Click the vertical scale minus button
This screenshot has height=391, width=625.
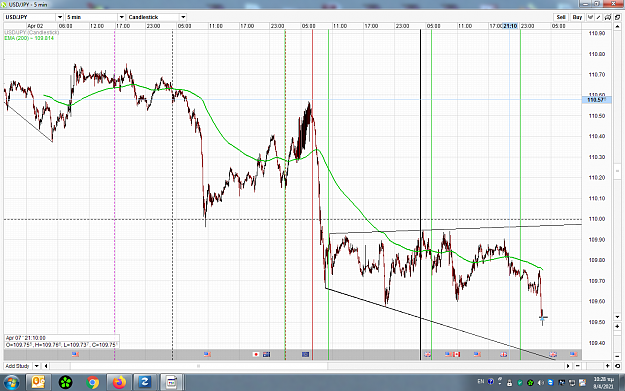[617, 356]
